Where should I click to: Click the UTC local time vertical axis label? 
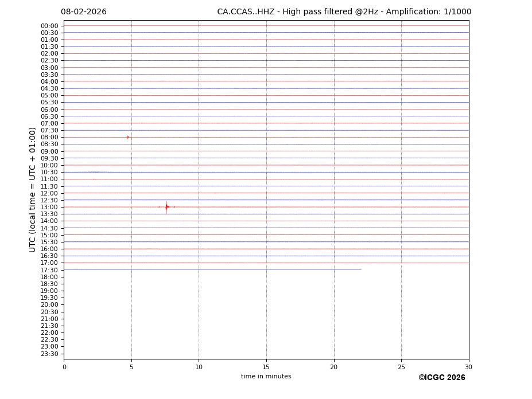coord(33,190)
